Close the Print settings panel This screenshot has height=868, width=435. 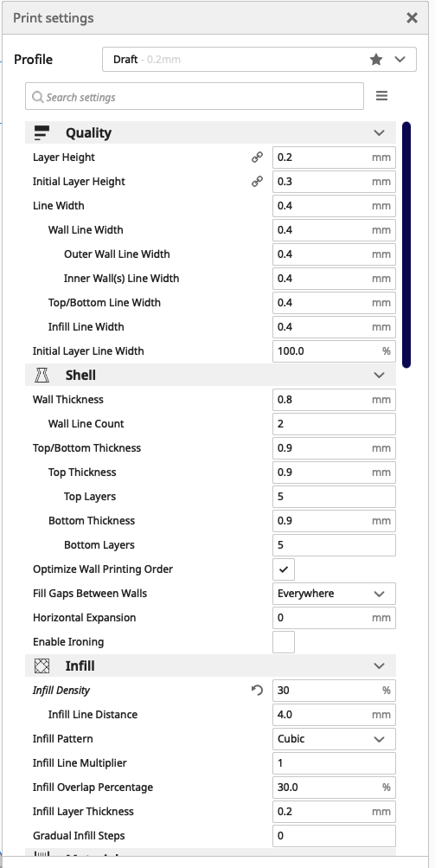coord(412,17)
